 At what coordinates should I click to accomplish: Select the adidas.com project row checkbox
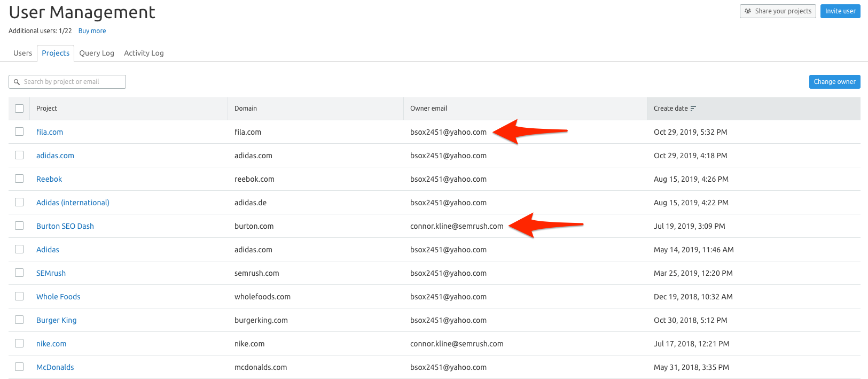(x=19, y=155)
